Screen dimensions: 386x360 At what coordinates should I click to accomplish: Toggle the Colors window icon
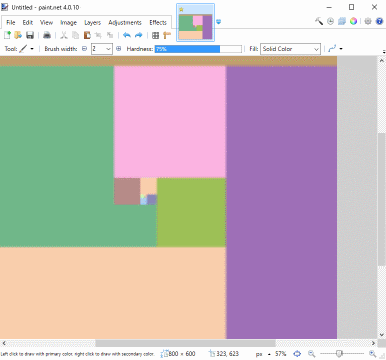pyautogui.click(x=353, y=21)
